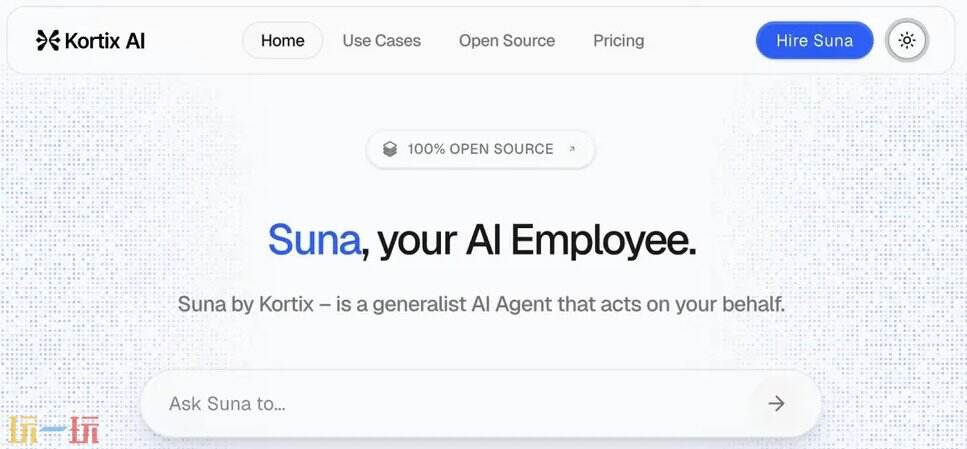This screenshot has height=449, width=967.
Task: Go to the Home tab
Action: [282, 41]
